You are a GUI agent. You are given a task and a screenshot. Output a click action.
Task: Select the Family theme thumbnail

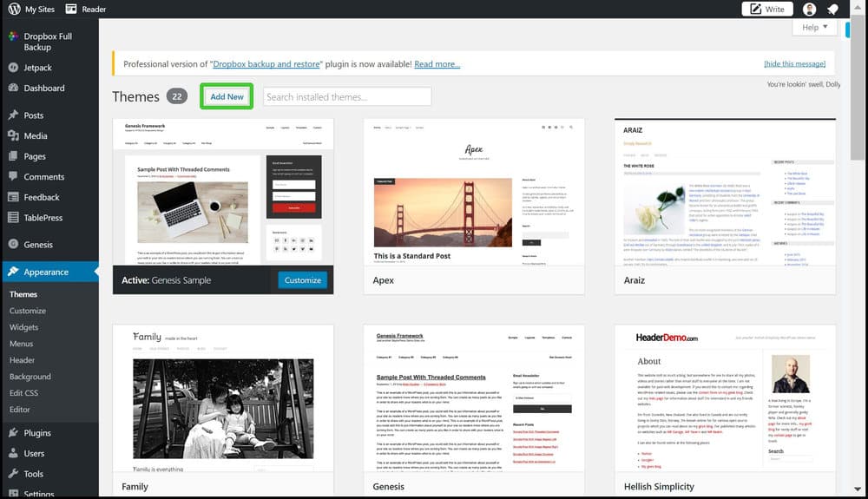(223, 398)
